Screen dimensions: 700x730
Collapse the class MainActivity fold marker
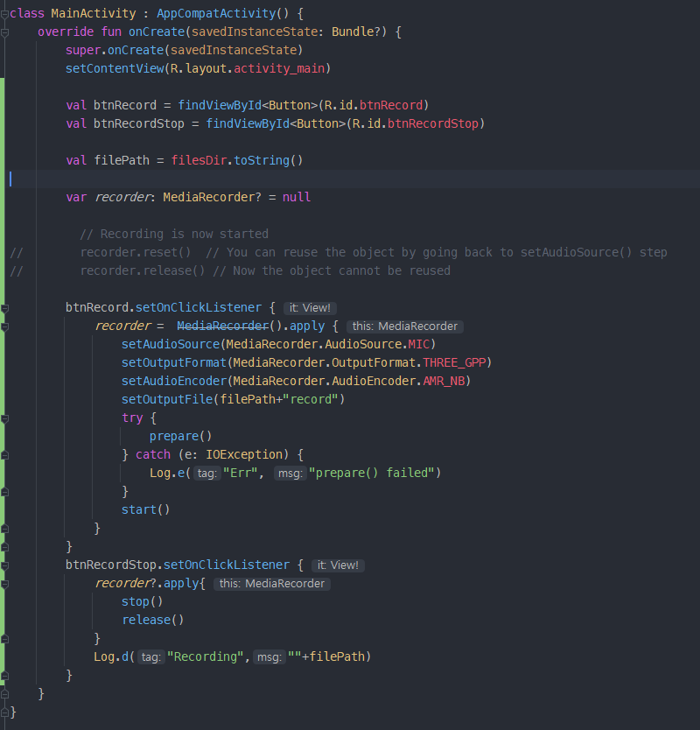point(4,14)
